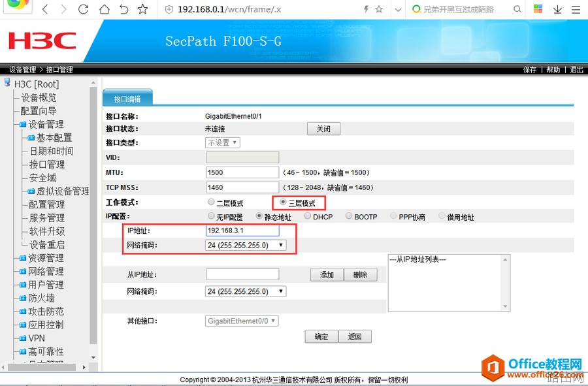The width and height of the screenshot is (588, 386).
Task: Open 设备重启 in the sidebar
Action: 47,245
